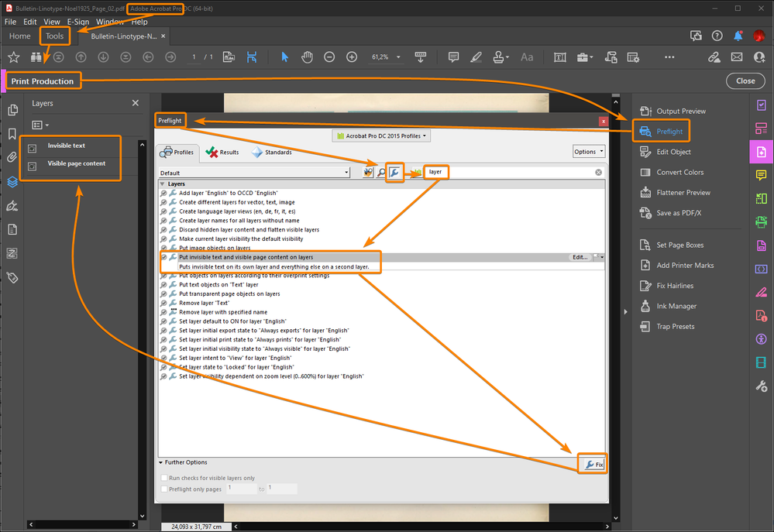
Task: Collapse the Layers fixup group
Action: (162, 184)
